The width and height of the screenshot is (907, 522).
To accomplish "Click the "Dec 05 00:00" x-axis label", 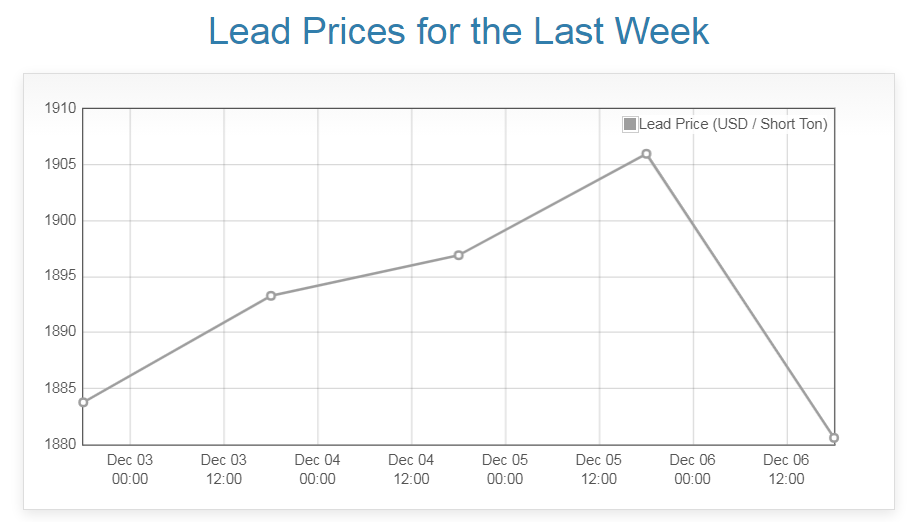I will pos(505,469).
